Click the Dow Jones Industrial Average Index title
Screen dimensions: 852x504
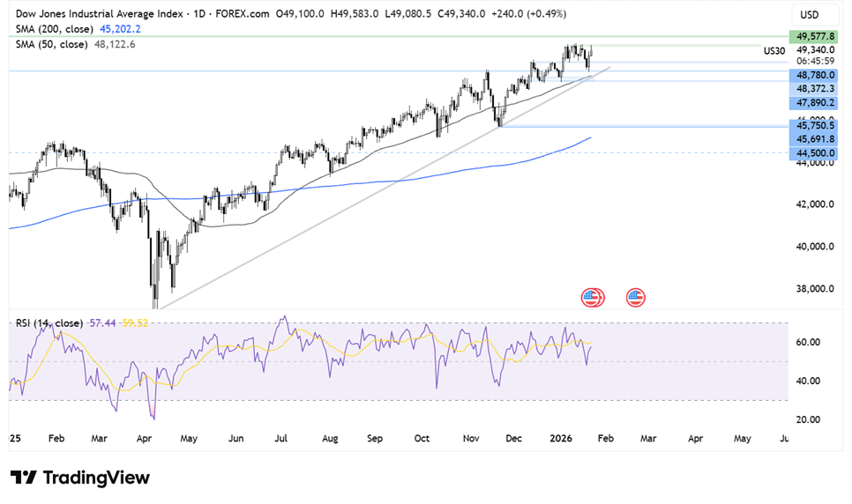(101, 13)
